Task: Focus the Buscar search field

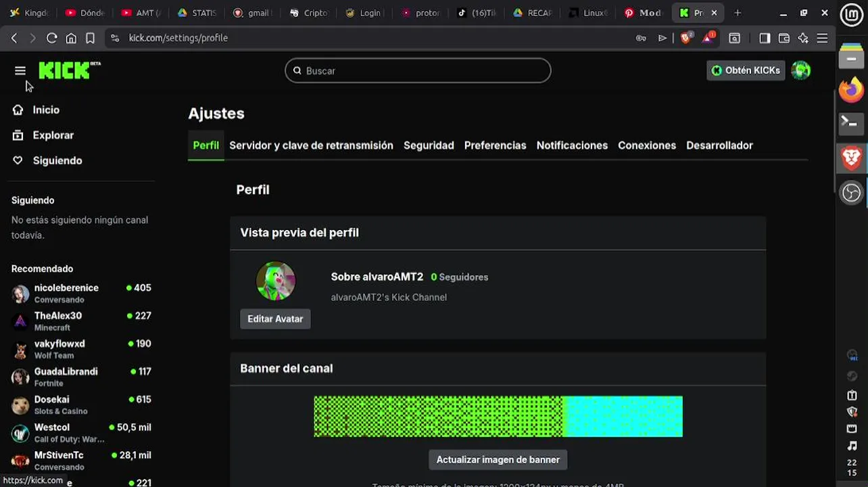Action: click(x=418, y=70)
